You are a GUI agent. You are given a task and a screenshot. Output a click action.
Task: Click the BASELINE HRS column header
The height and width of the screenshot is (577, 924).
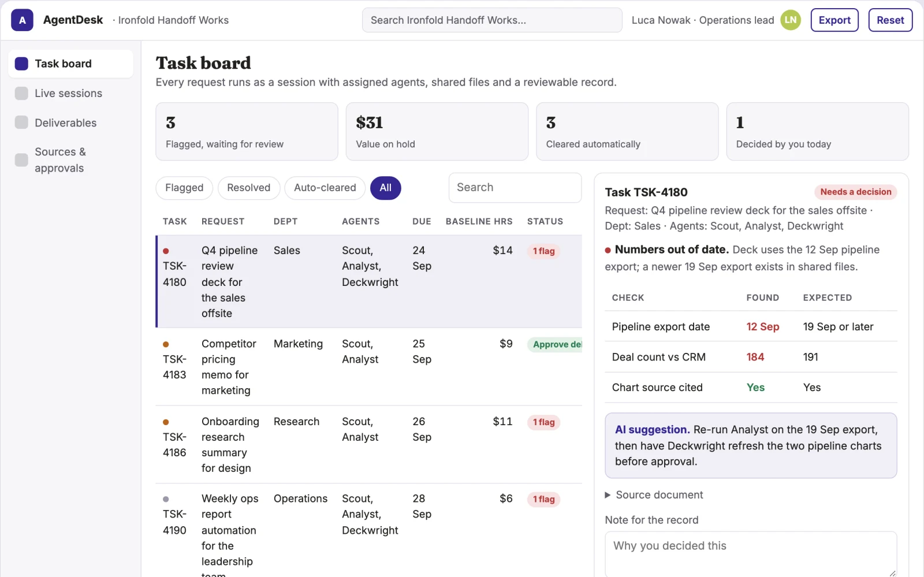479,222
